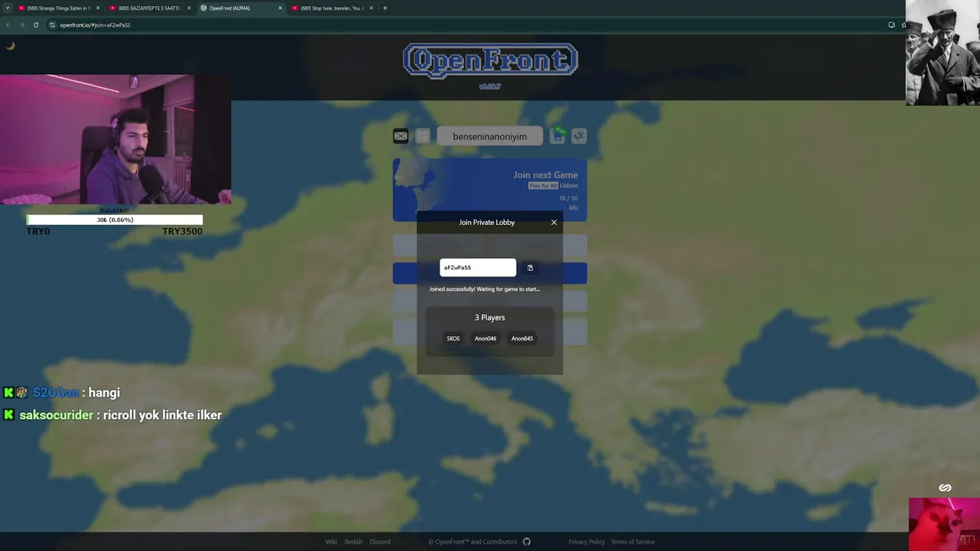
Task: Select the Anon845 player tag
Action: (x=522, y=338)
